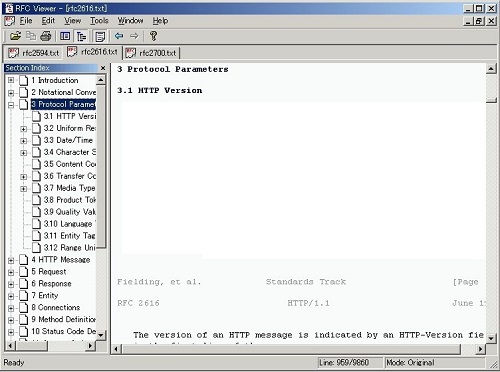Select 9 Method Definitions tree item

click(63, 319)
